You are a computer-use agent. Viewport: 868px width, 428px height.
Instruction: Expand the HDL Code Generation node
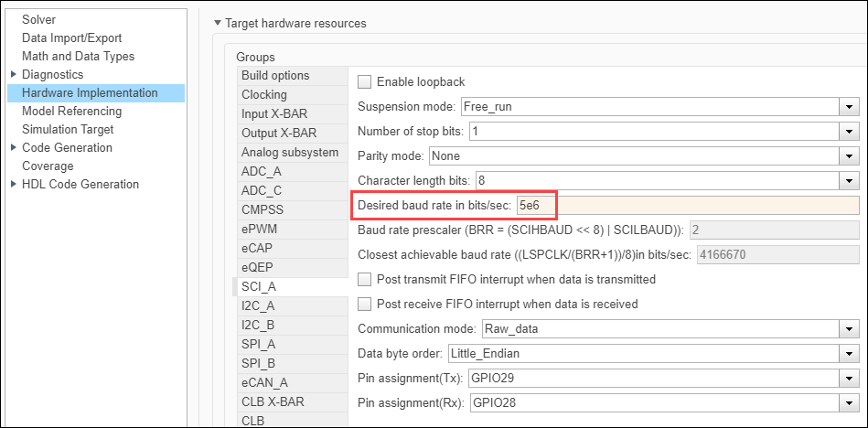pyautogui.click(x=13, y=184)
